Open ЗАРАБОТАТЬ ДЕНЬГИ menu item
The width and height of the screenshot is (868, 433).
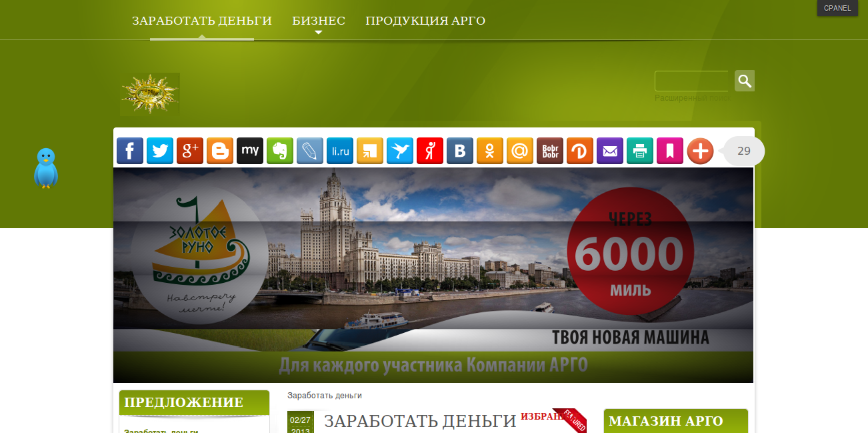pos(202,21)
